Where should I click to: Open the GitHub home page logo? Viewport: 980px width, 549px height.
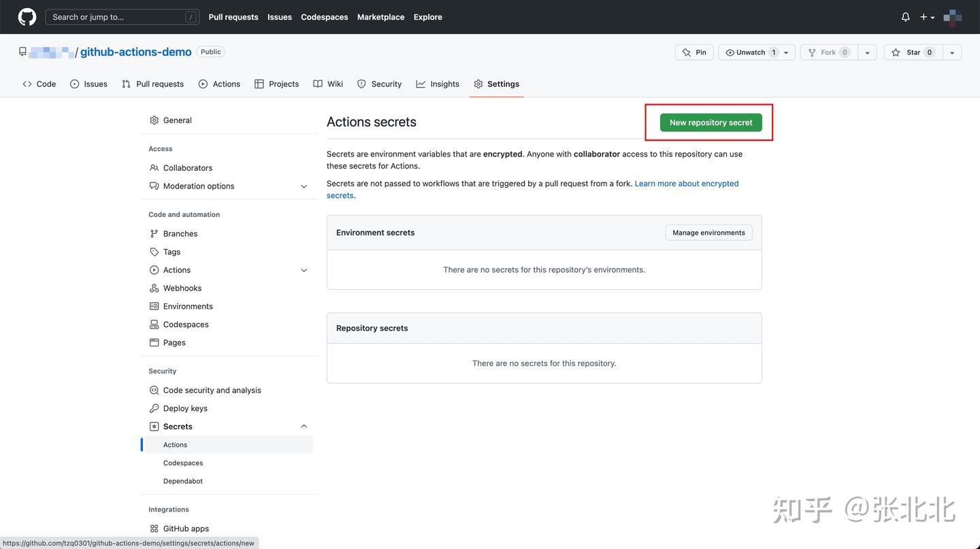click(x=26, y=16)
